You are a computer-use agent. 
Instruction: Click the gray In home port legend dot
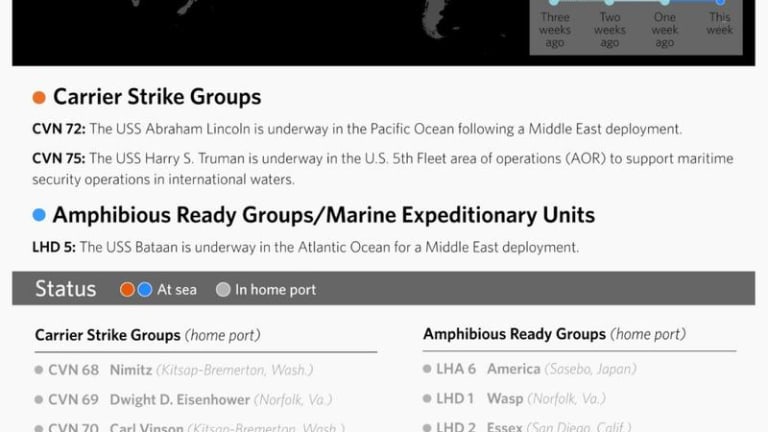point(223,289)
